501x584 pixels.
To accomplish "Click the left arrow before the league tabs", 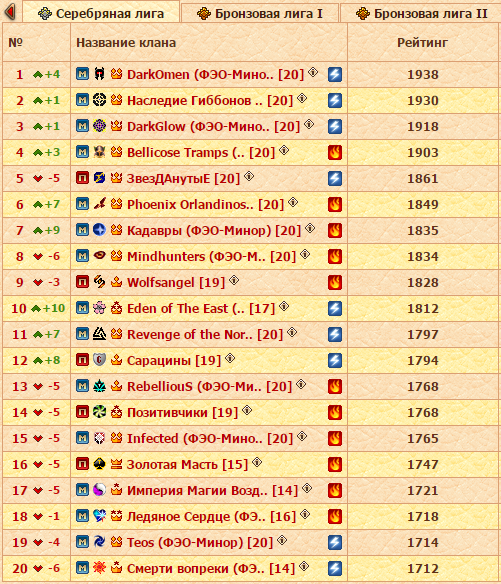I will click(x=10, y=12).
